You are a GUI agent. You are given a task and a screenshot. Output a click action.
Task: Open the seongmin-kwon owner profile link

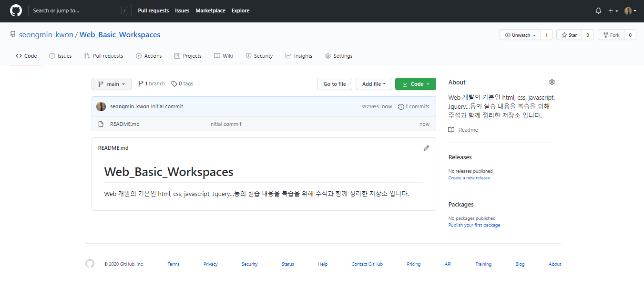[46, 35]
